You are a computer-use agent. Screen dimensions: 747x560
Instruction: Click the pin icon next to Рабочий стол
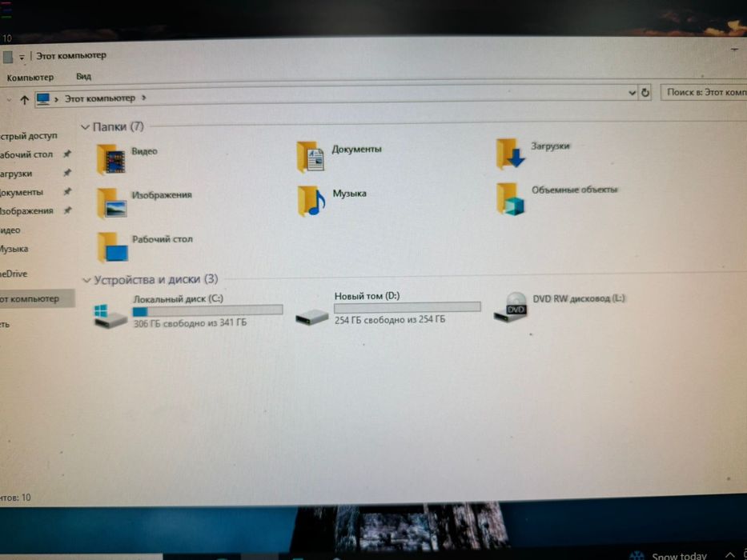[x=67, y=154]
